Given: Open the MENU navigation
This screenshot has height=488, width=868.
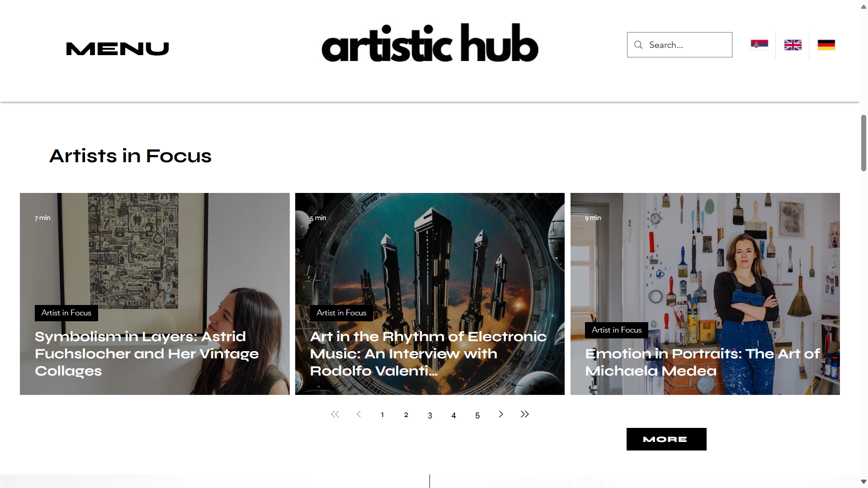Looking at the screenshot, I should (x=118, y=48).
